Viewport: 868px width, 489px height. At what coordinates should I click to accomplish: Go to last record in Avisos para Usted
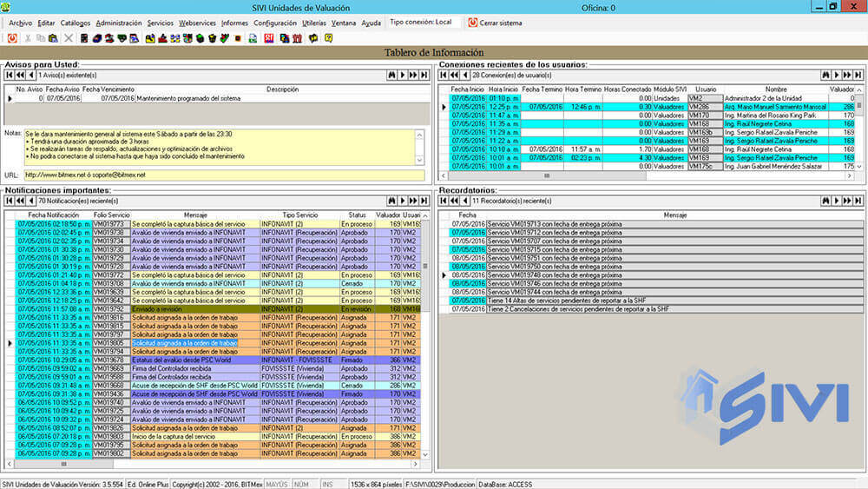click(424, 76)
